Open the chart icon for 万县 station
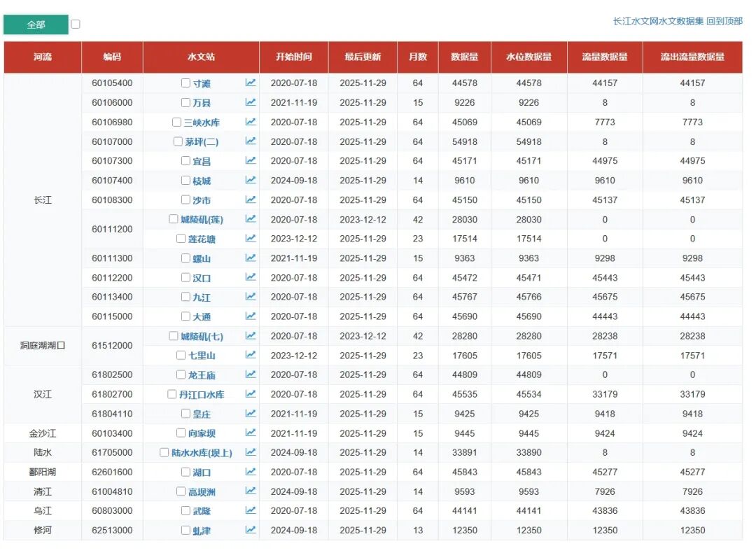The height and width of the screenshot is (553, 756). [x=250, y=102]
